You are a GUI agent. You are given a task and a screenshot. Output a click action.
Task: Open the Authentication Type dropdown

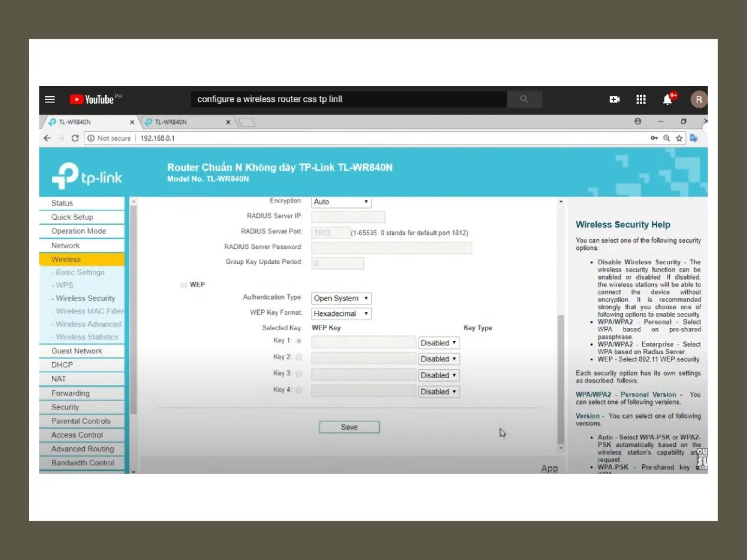click(341, 298)
